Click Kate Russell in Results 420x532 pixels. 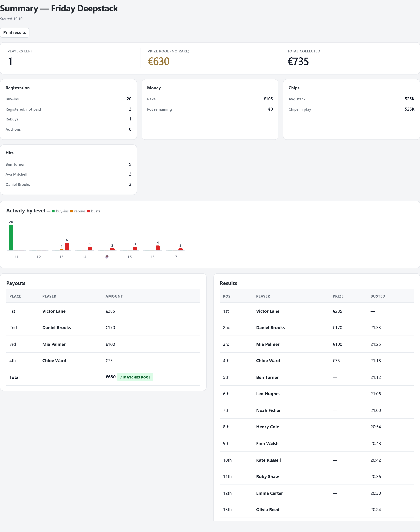click(268, 460)
